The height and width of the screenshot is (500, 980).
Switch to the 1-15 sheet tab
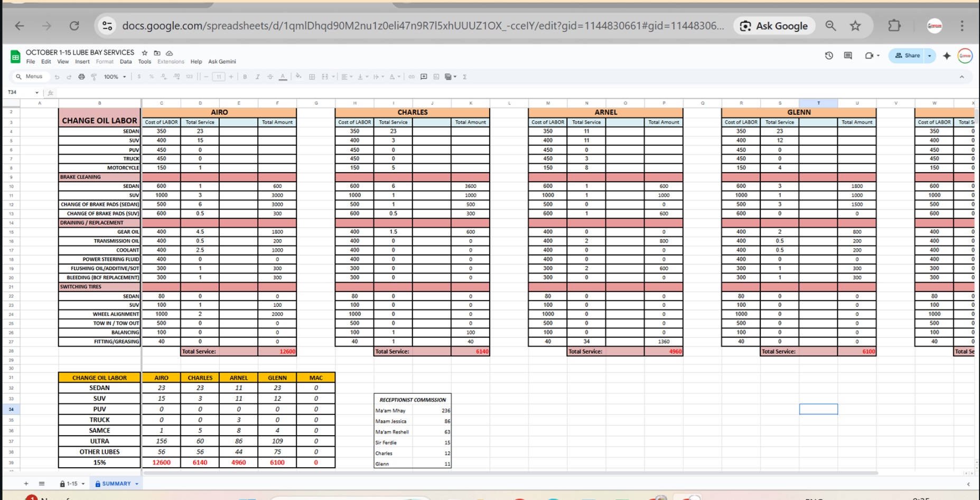pyautogui.click(x=72, y=484)
